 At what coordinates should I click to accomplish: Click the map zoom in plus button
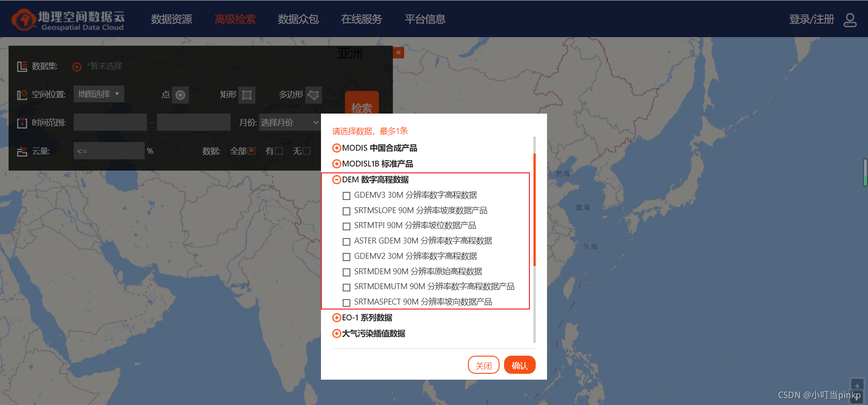[857, 386]
